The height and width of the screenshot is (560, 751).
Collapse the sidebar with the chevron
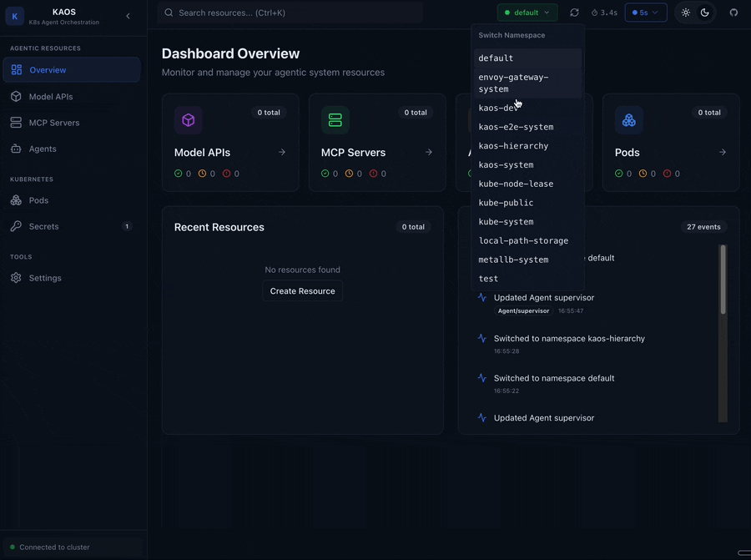pyautogui.click(x=128, y=15)
